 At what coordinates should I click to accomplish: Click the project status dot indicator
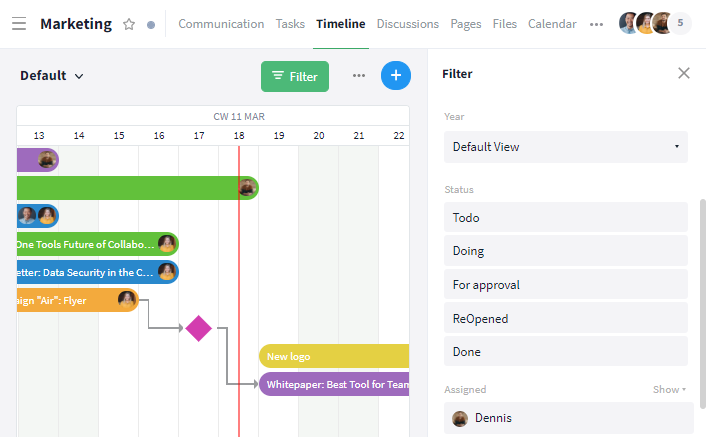coord(151,24)
